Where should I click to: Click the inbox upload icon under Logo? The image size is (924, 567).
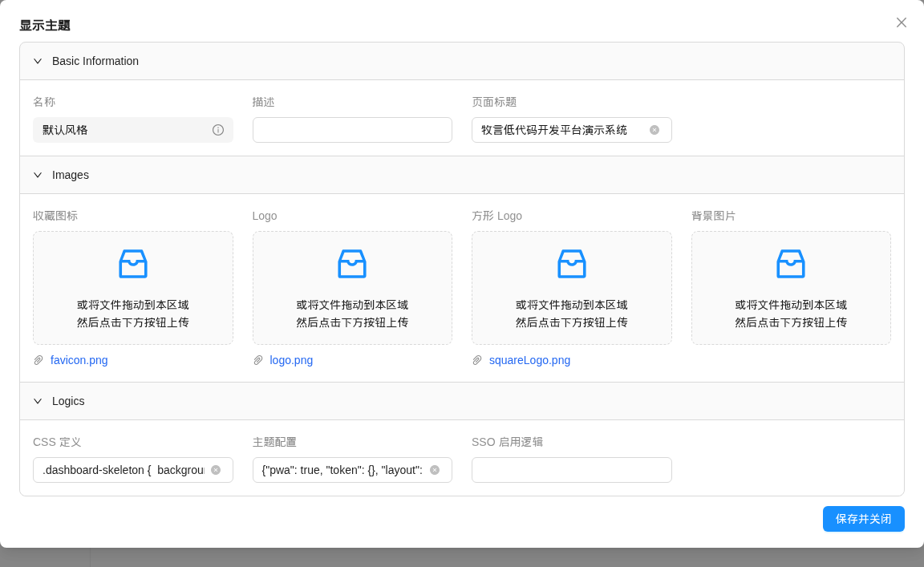pos(352,264)
